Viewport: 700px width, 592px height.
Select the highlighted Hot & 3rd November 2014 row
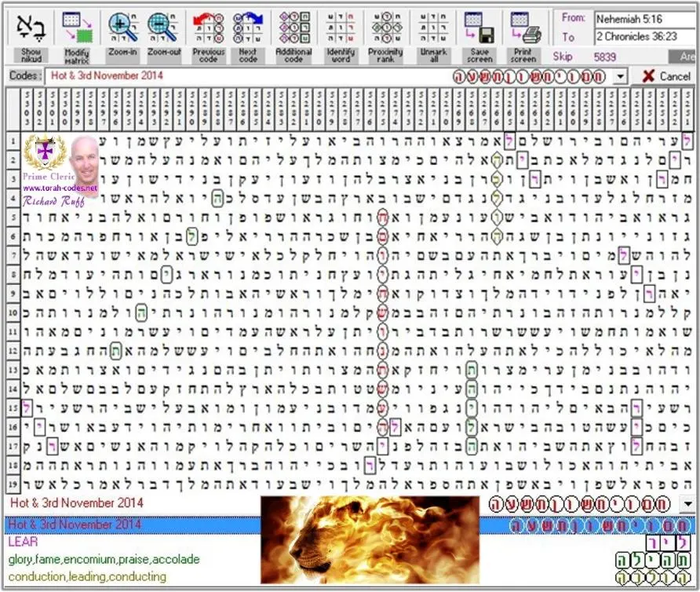[349, 525]
